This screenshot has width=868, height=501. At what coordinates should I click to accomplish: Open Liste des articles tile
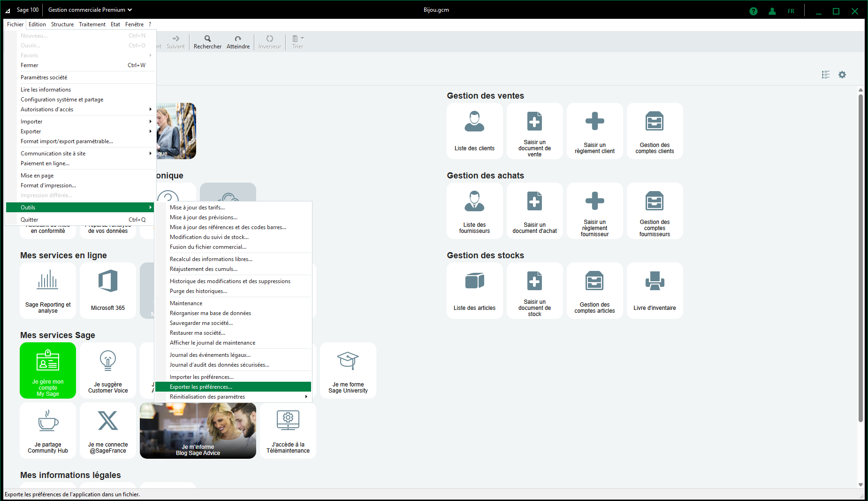click(474, 291)
